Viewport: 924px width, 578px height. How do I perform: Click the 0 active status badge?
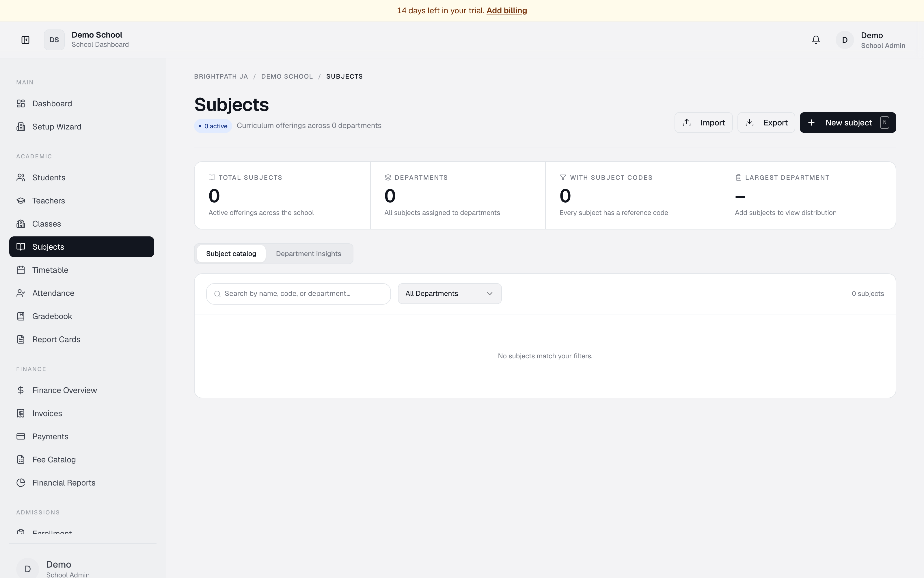(x=213, y=126)
